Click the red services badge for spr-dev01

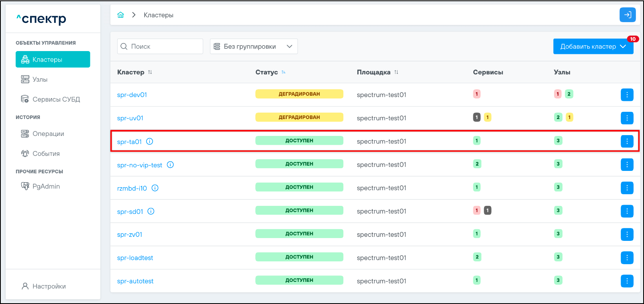tap(477, 94)
